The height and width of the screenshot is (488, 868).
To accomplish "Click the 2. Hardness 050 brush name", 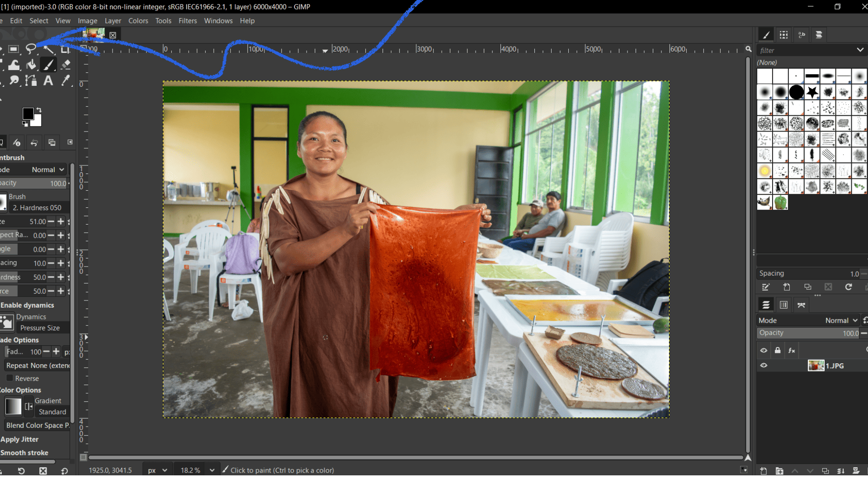I will point(37,208).
